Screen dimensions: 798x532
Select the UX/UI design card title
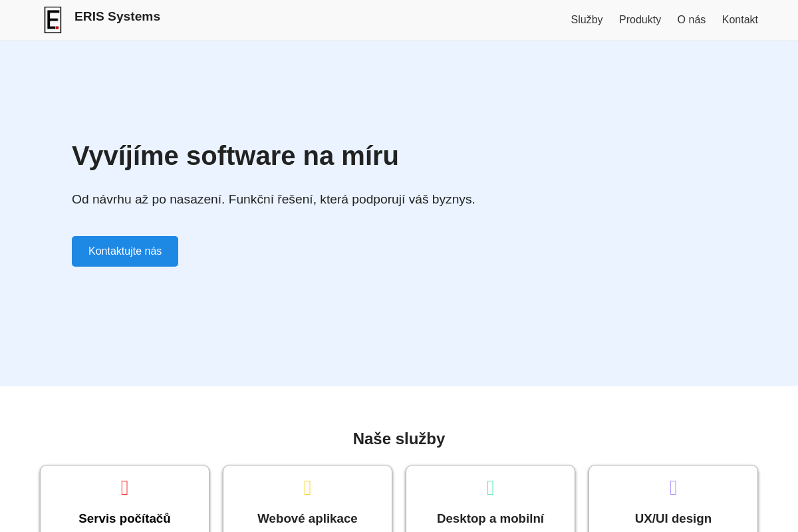pyautogui.click(x=673, y=519)
